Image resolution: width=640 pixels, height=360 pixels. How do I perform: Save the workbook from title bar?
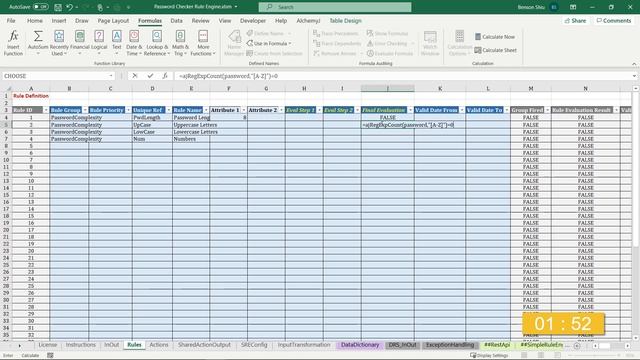58,7
